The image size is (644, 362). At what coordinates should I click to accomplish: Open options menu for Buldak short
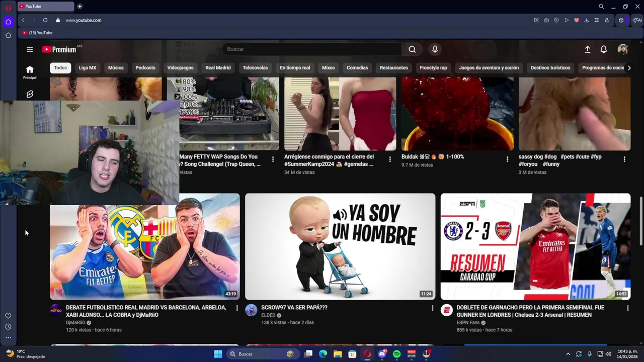(507, 159)
